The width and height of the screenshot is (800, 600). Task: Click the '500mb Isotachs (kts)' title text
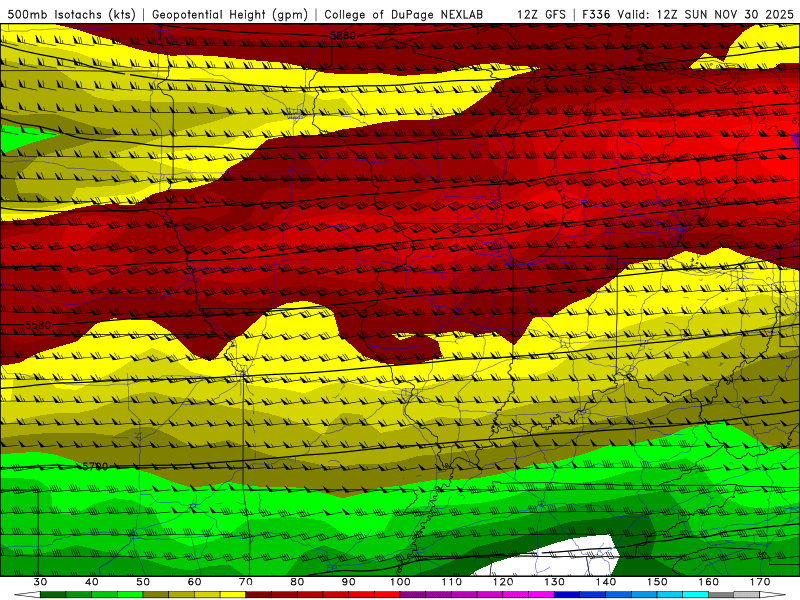[x=72, y=14]
